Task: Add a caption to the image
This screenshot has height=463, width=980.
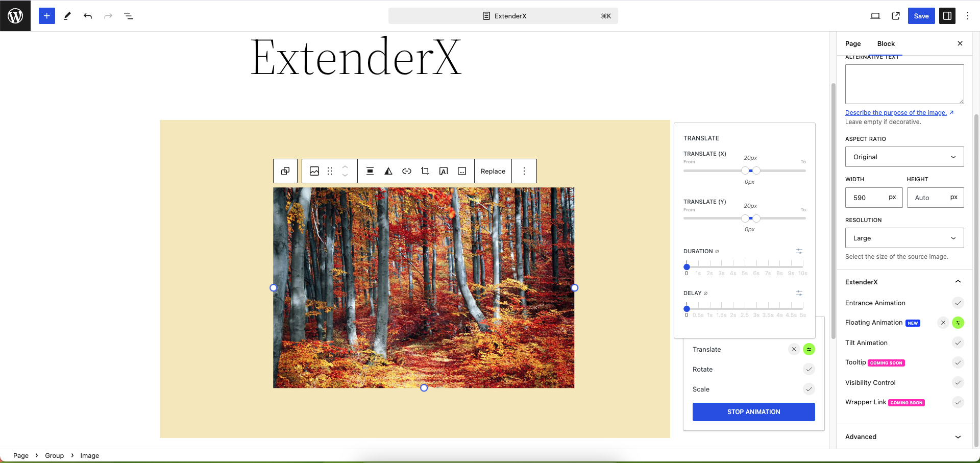Action: pos(462,171)
